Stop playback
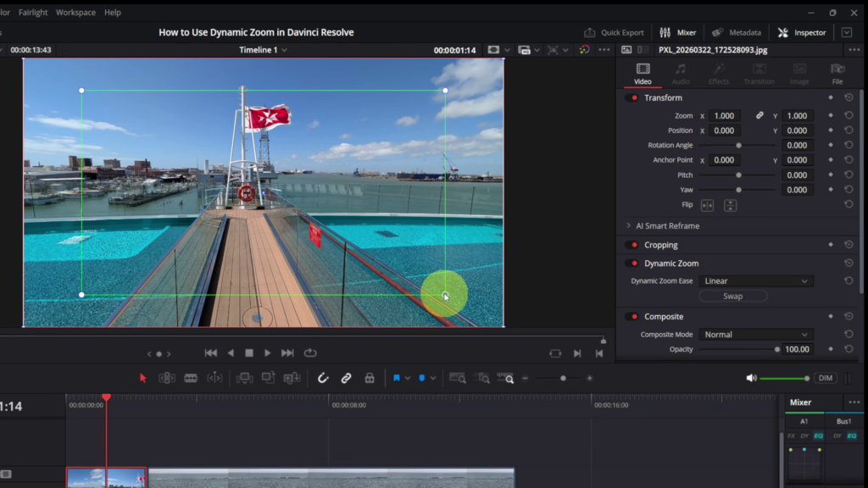Viewport: 868px width, 488px height. pyautogui.click(x=249, y=353)
